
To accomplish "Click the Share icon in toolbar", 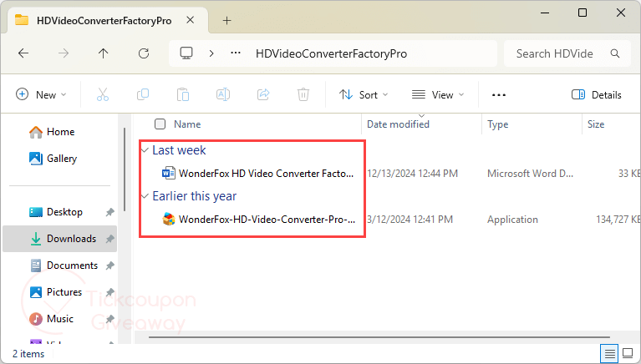I will tap(263, 95).
